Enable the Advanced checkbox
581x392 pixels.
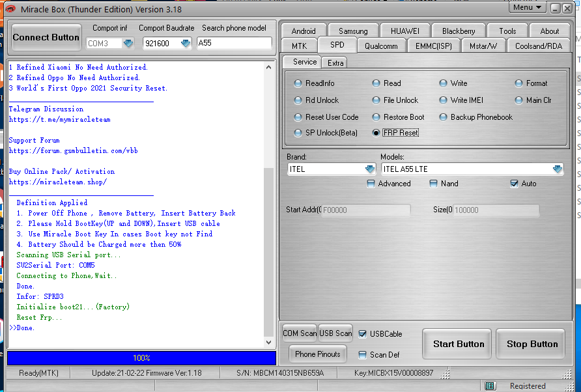point(371,184)
